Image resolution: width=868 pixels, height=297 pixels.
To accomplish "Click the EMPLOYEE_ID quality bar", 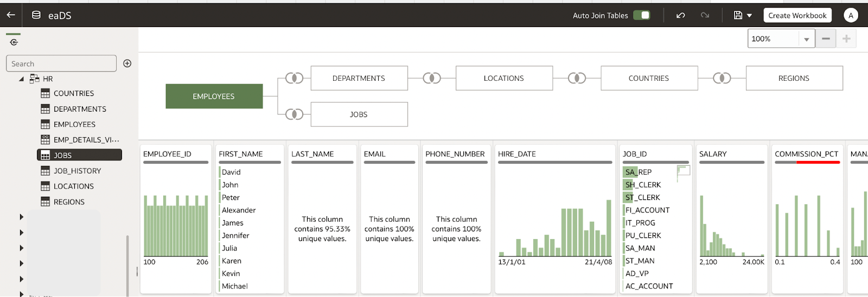I will [x=176, y=162].
